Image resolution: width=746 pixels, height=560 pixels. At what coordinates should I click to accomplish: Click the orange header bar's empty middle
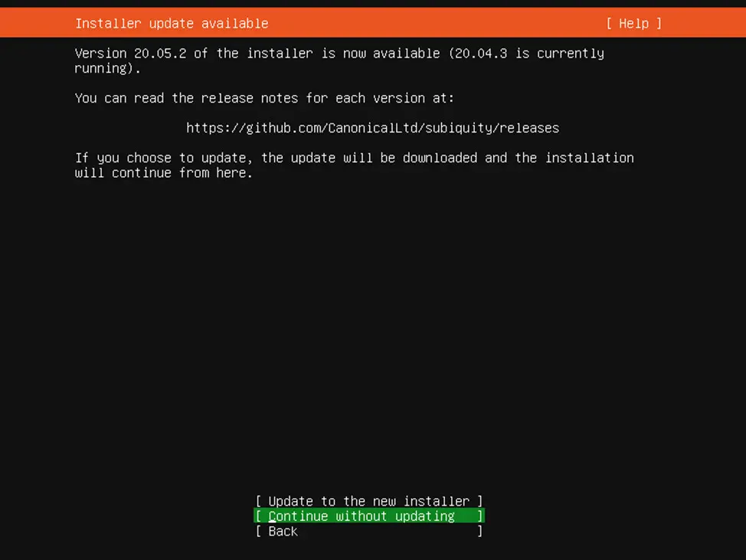[x=435, y=23]
